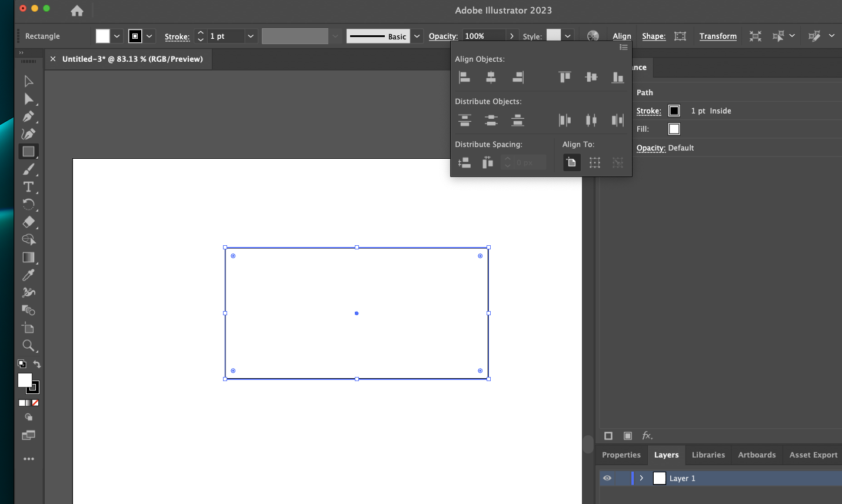
Task: Open the Basic brush definition dropdown
Action: click(x=417, y=36)
